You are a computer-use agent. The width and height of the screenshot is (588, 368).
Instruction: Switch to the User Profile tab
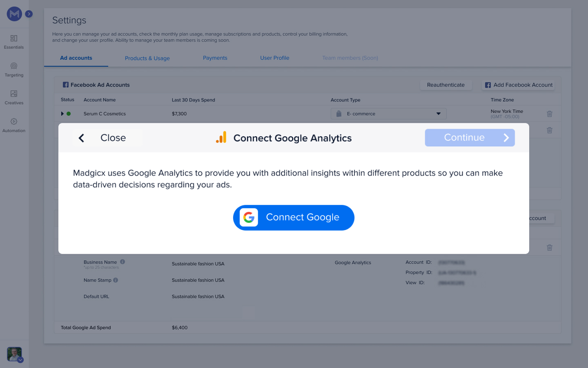tap(275, 58)
